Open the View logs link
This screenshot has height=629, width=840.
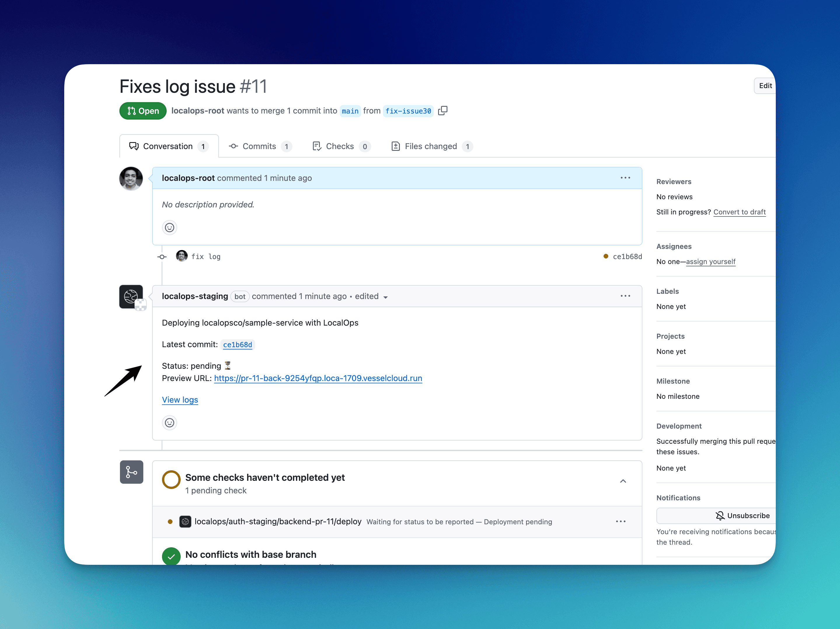coord(180,400)
